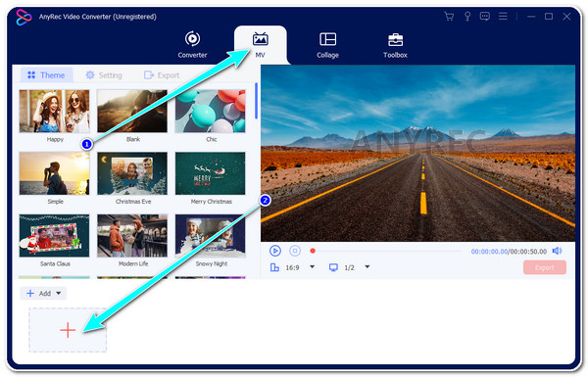Choose the Chic theme thumbnail
The image size is (588, 377).
[x=211, y=111]
